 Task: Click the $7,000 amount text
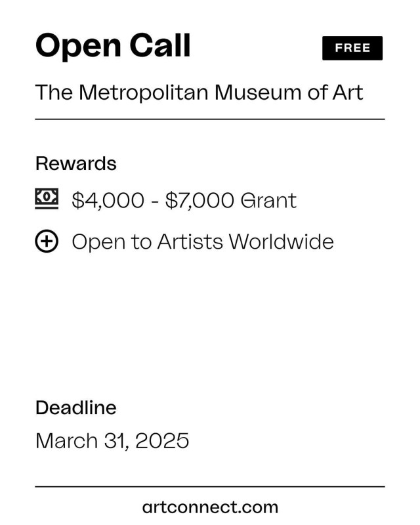coord(199,201)
